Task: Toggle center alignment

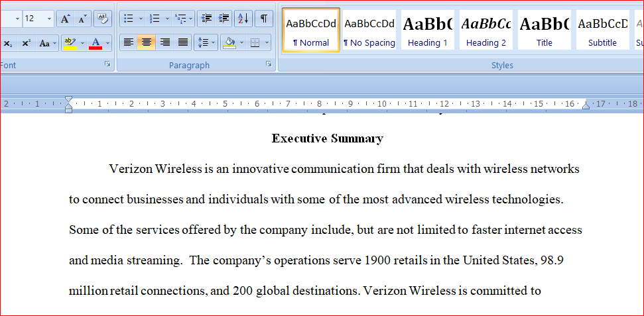Action: pos(146,42)
